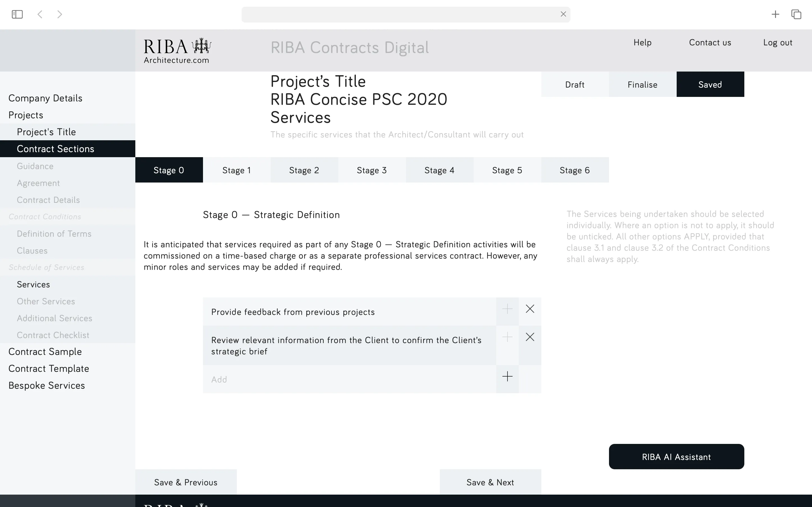Click the browser back navigation arrow
This screenshot has width=812, height=507.
tap(40, 14)
